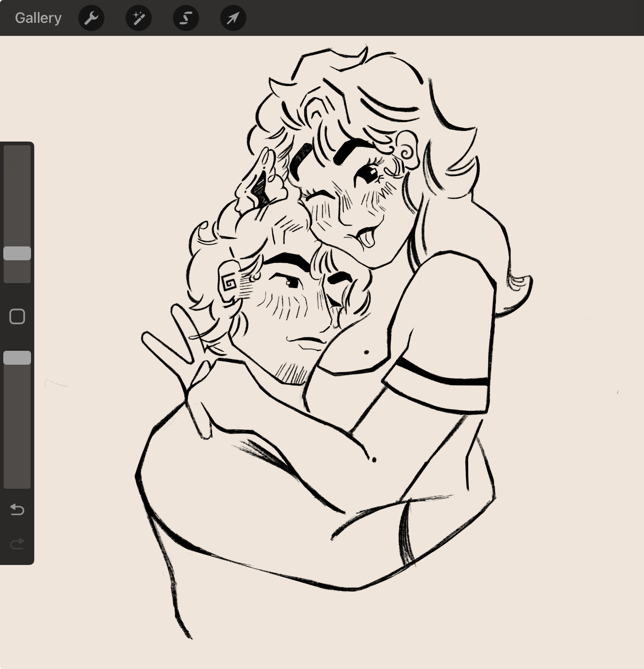Viewport: 644px width, 669px height.
Task: Open the Actions wrench menu
Action: (x=91, y=18)
